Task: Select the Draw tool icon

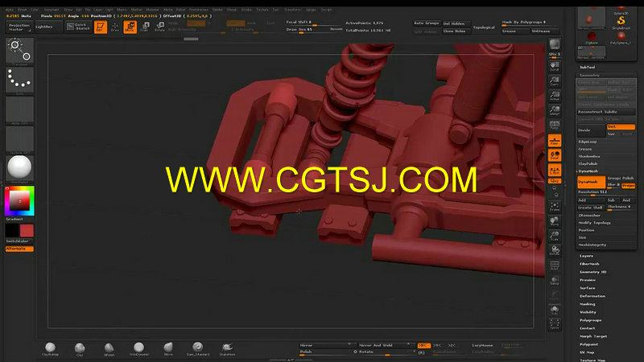Action: coord(115,27)
